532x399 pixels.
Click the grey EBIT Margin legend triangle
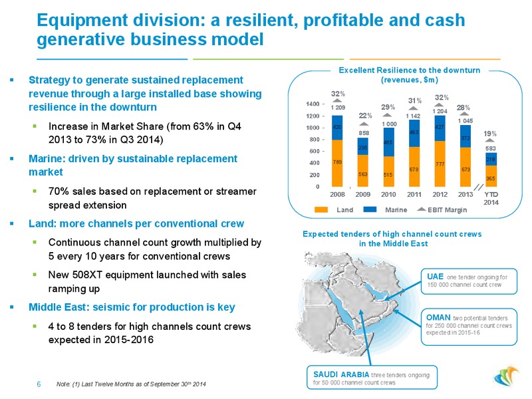click(x=422, y=209)
